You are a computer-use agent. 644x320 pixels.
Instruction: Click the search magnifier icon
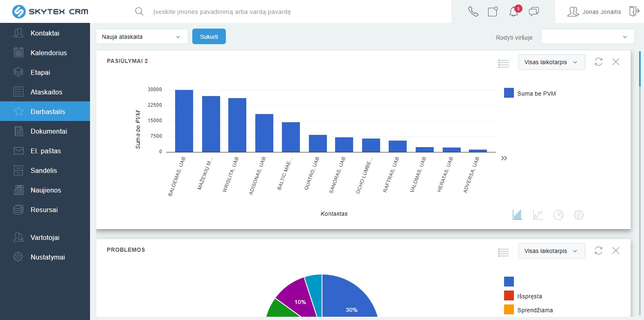click(139, 11)
